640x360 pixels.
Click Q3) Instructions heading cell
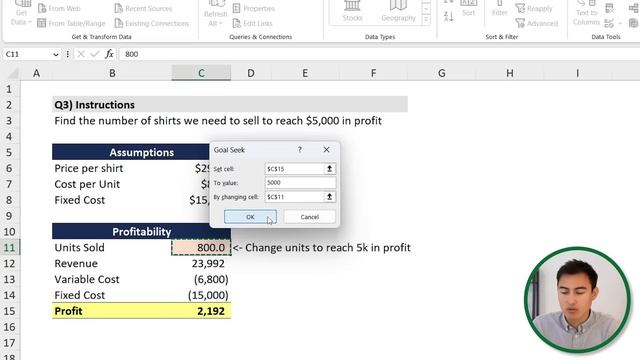point(230,104)
